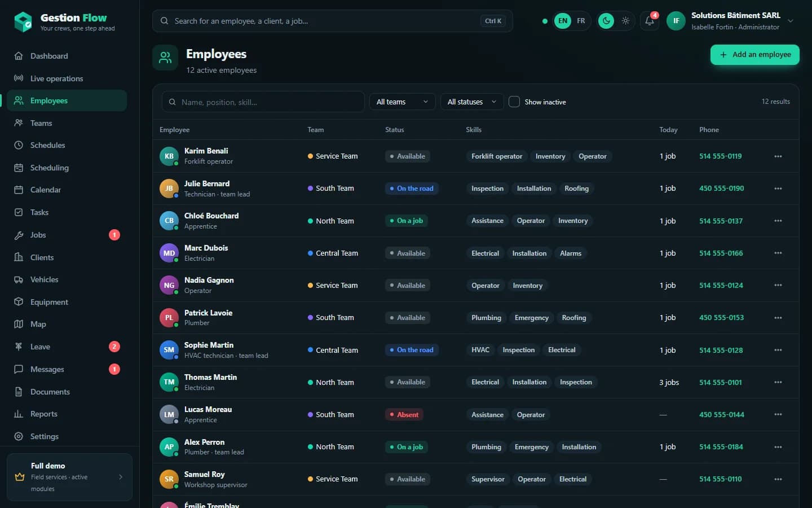
Task: Click Add an employee button
Action: click(x=754, y=55)
